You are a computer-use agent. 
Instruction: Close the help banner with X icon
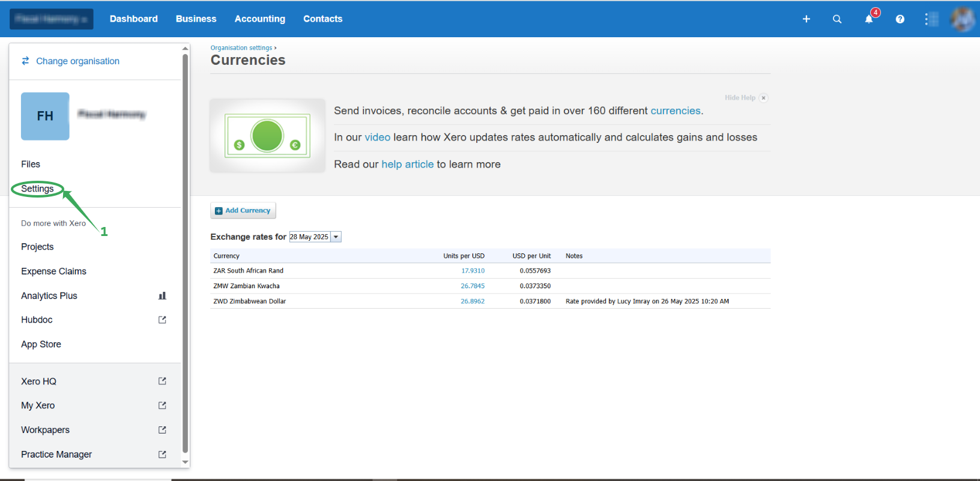(763, 98)
